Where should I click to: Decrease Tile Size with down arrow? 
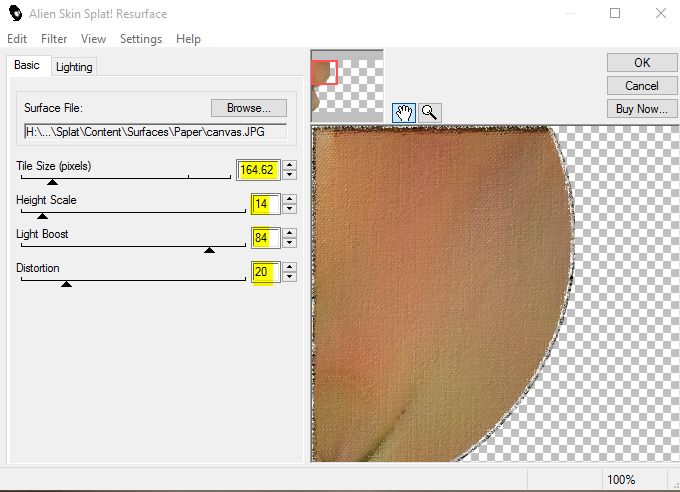[x=290, y=175]
